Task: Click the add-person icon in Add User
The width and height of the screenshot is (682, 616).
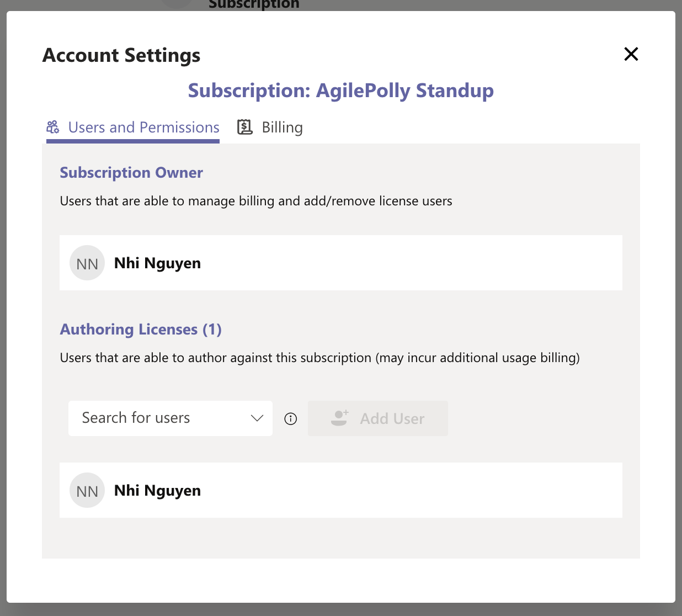Action: click(339, 418)
